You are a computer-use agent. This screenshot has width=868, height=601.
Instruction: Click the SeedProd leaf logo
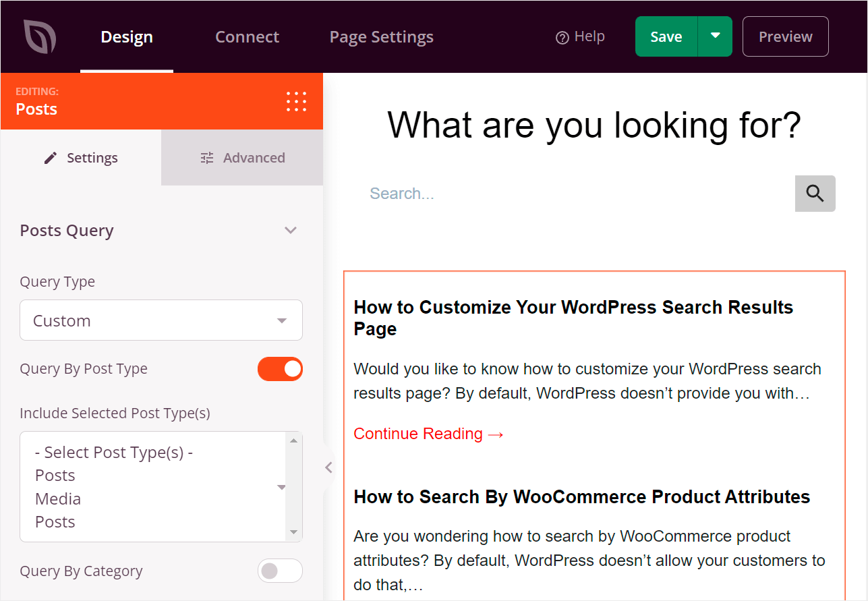pos(39,36)
